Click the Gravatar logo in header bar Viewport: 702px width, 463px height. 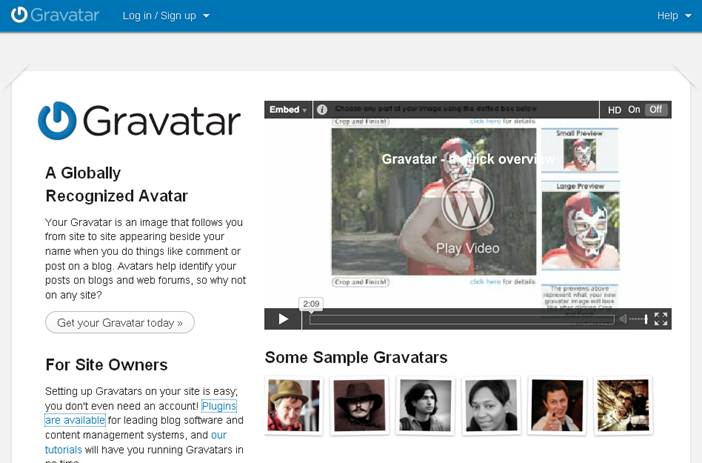(x=55, y=15)
